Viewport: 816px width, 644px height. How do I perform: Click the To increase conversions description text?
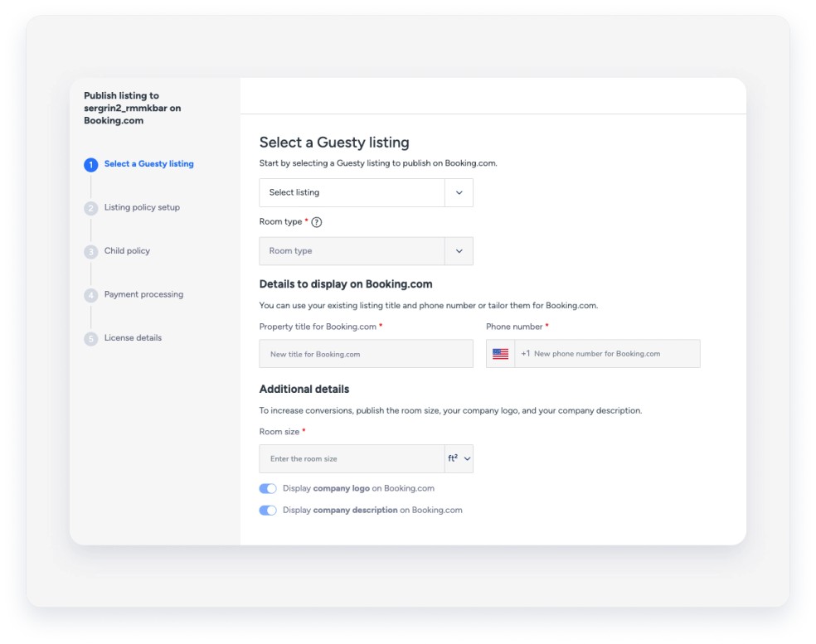tap(450, 410)
